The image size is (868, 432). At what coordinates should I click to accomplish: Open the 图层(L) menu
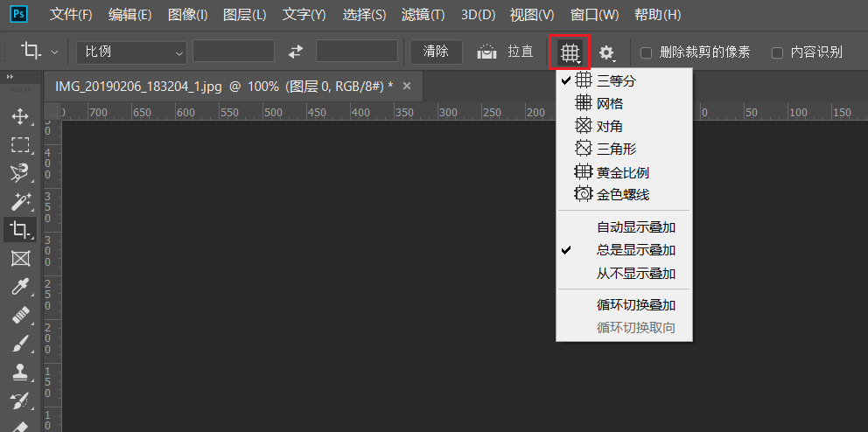tap(245, 15)
